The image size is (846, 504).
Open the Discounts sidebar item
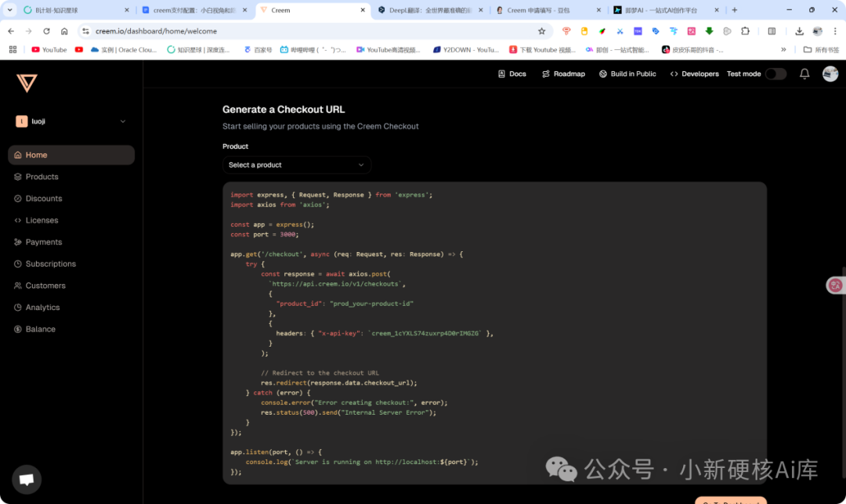tap(71, 198)
